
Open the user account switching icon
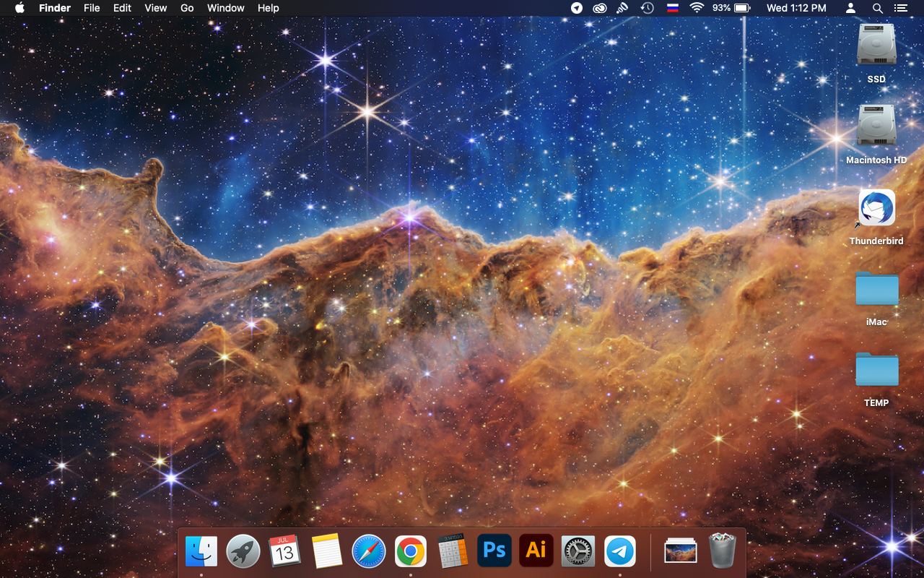[850, 8]
